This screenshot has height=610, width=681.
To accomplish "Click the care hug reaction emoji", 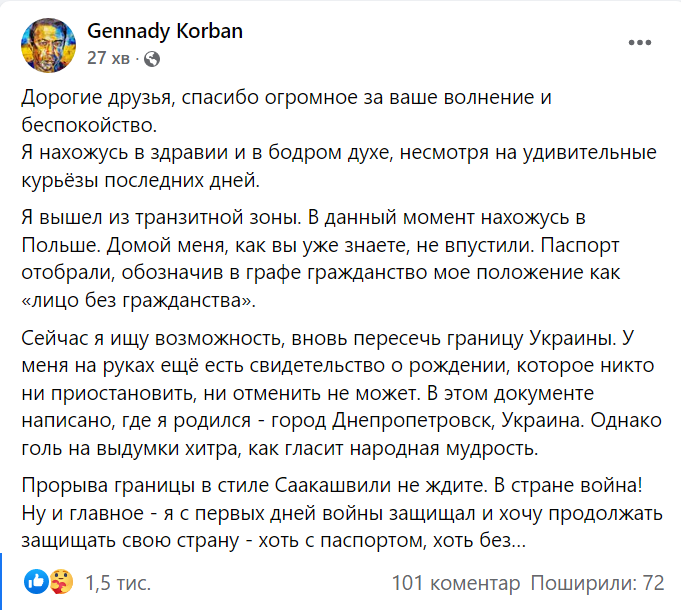I will coord(58,581).
